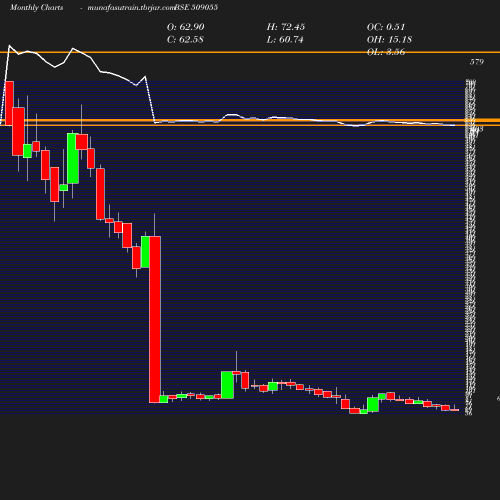The width and height of the screenshot is (500, 500).
Task: Click the last green candle near chart end
Action: click(x=418, y=402)
